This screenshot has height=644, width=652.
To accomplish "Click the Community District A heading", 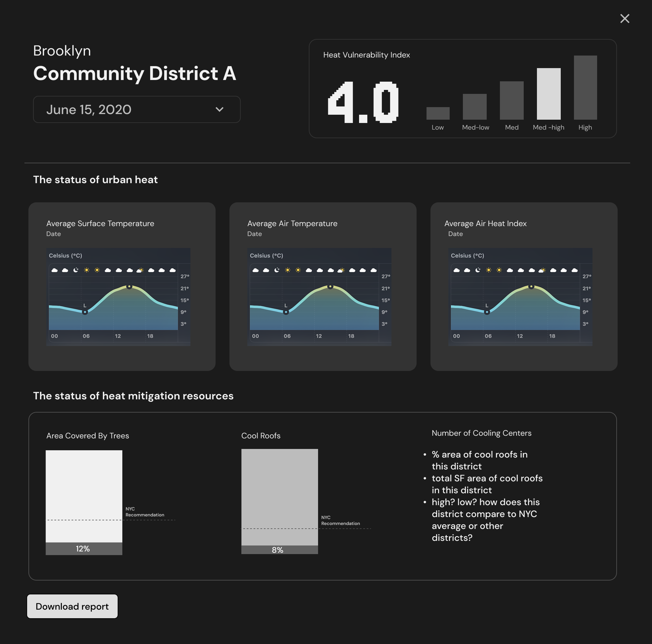I will point(135,73).
